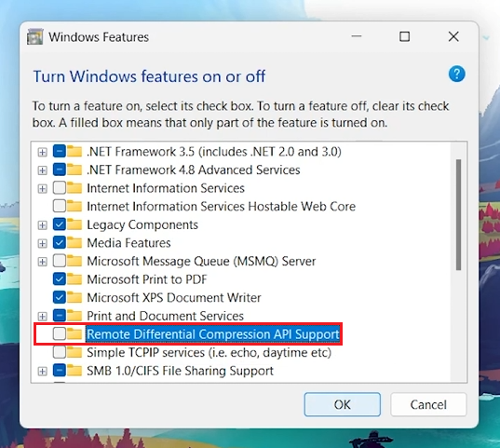
Task: Click the Cancel button
Action: point(428,404)
